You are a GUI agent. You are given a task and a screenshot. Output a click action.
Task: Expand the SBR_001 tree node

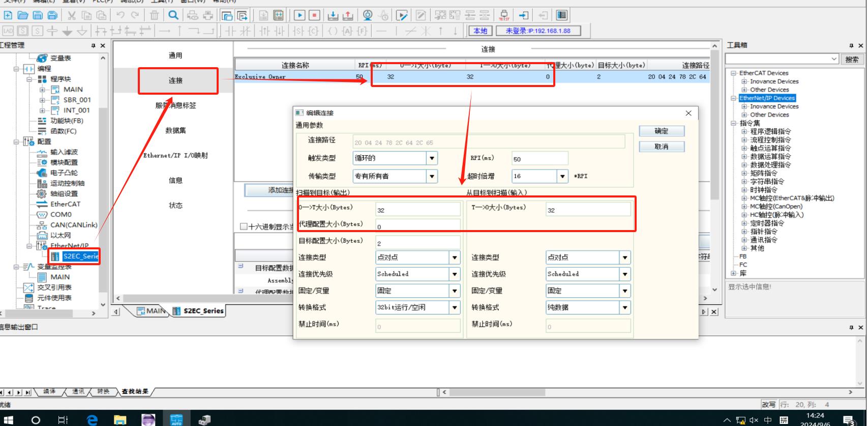point(43,100)
